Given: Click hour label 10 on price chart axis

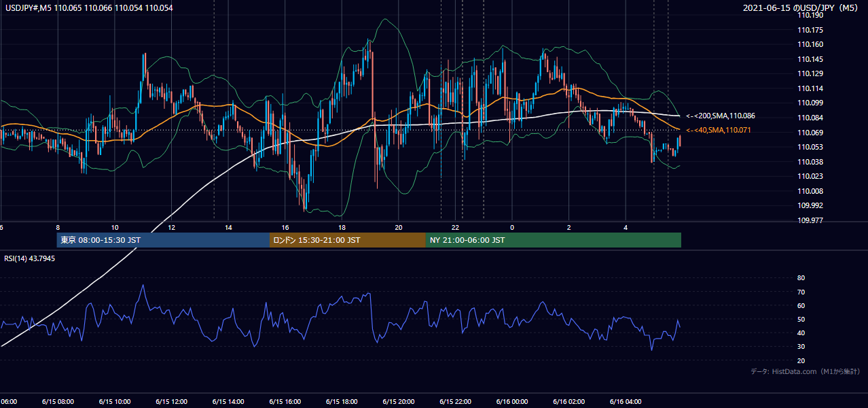Looking at the screenshot, I should (114, 227).
